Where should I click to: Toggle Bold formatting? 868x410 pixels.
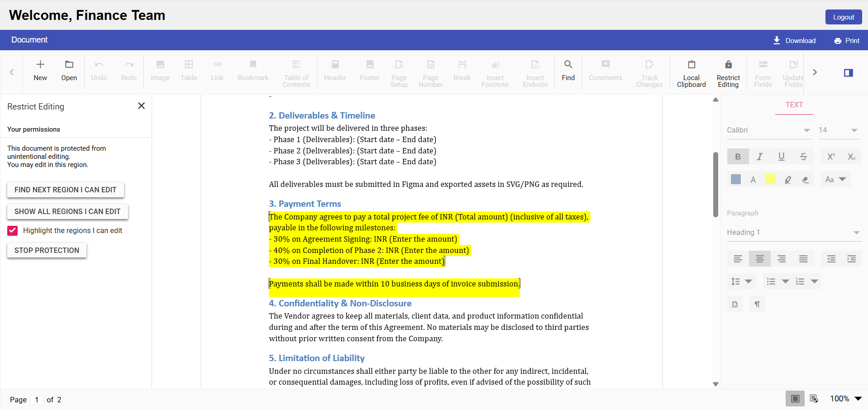tap(738, 157)
